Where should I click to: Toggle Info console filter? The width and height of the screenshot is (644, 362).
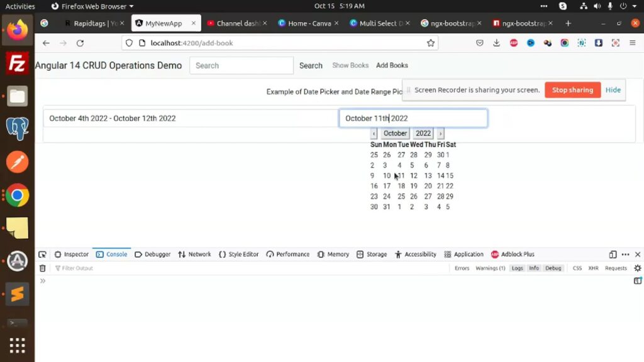click(x=533, y=268)
